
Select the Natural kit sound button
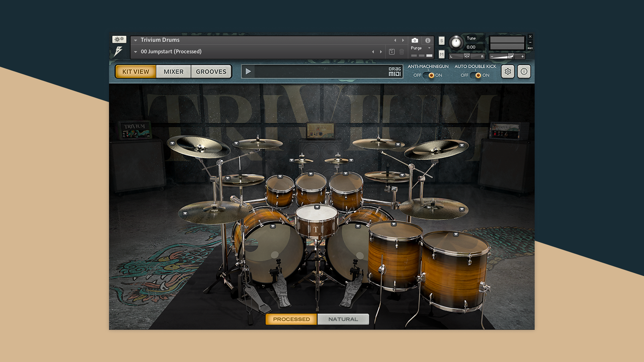coord(343,319)
